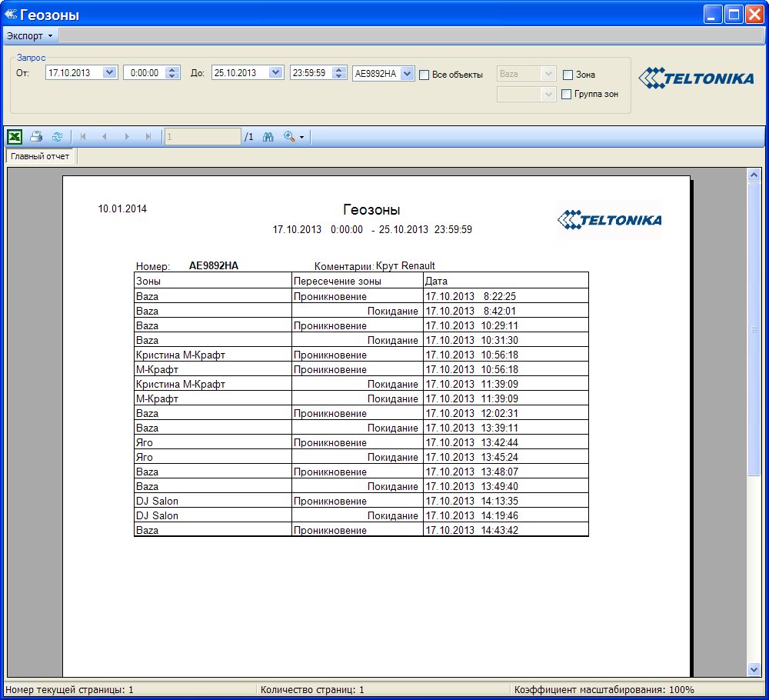Click the scroll down arrow of the report

pyautogui.click(x=754, y=670)
